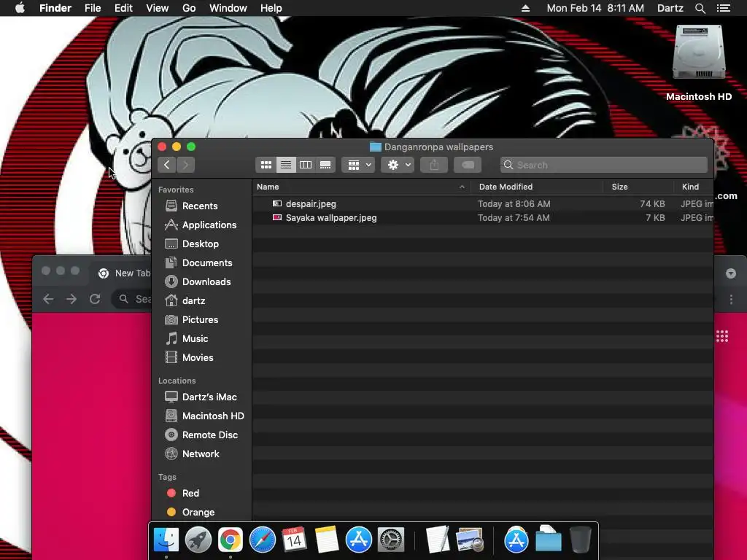Open the Edit menu
This screenshot has height=560, width=747.
click(x=123, y=8)
